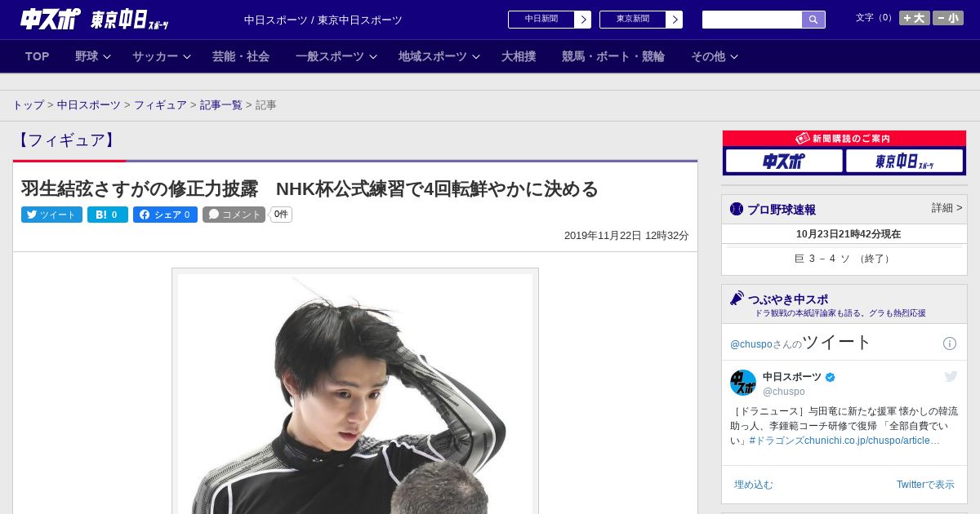Click arrow next to 東京新聞

(675, 20)
